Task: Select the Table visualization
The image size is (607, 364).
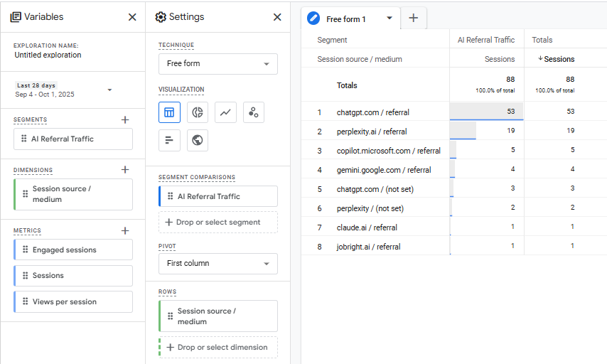Action: click(x=170, y=112)
